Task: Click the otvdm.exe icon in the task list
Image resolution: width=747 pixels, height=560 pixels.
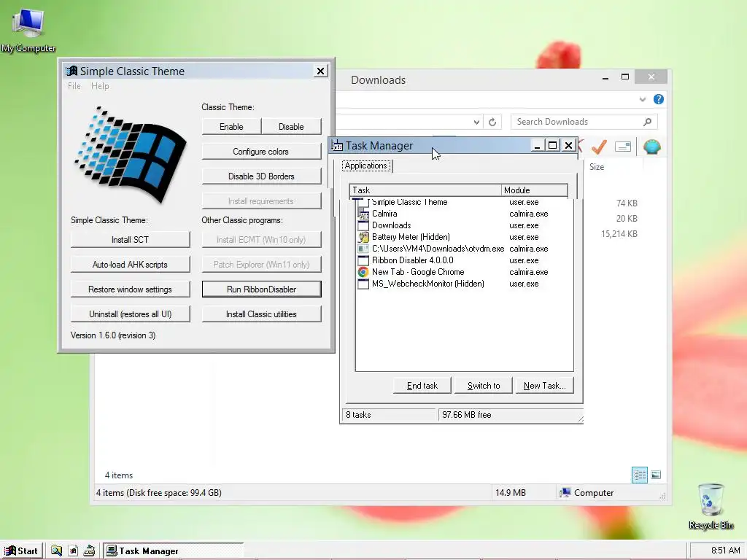Action: pyautogui.click(x=363, y=249)
